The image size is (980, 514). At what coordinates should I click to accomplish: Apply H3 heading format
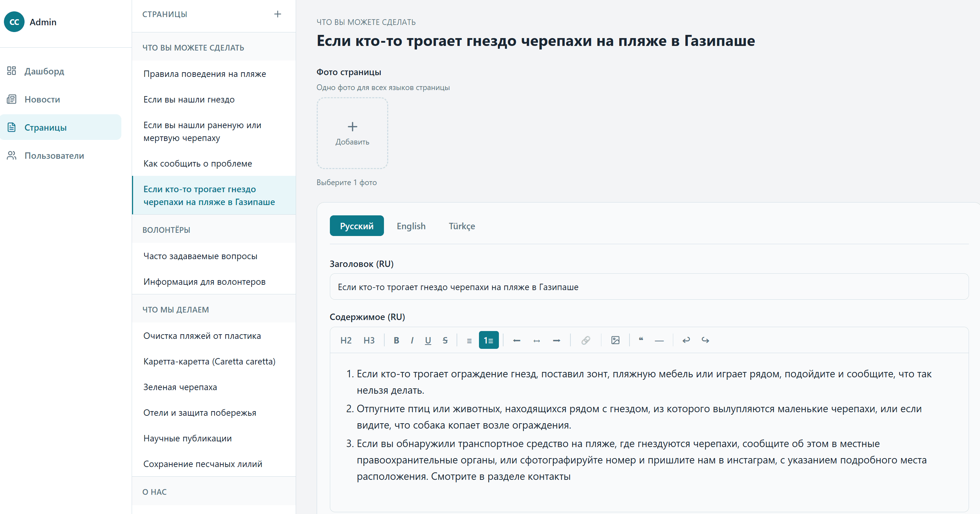click(x=369, y=340)
